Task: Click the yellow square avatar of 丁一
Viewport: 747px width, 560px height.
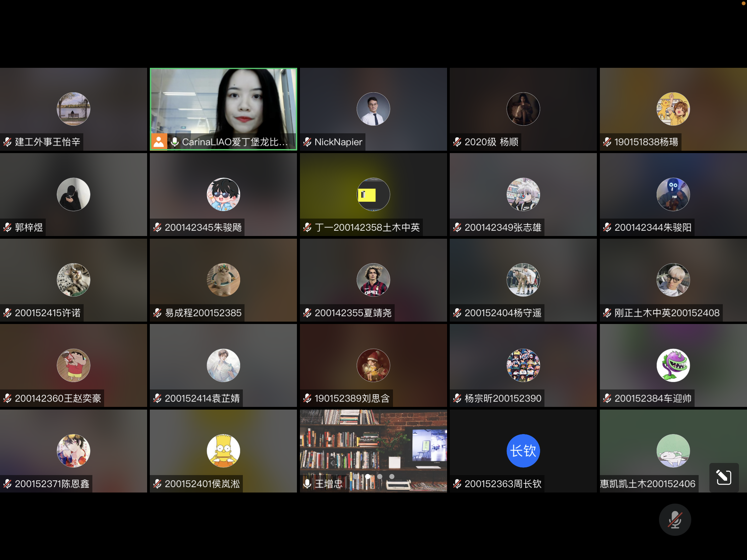Action: (x=373, y=194)
